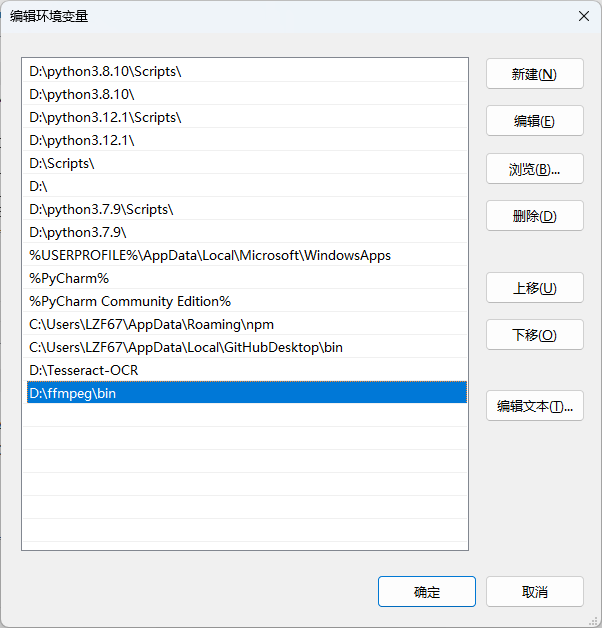Move entry down with 下移(O)
This screenshot has width=602, height=628.
(x=535, y=334)
